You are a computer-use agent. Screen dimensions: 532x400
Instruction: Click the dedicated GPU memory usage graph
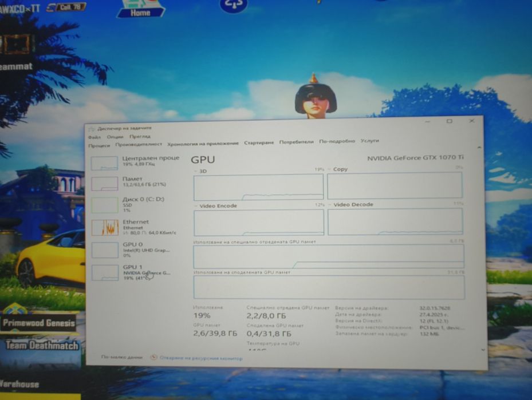click(x=329, y=256)
